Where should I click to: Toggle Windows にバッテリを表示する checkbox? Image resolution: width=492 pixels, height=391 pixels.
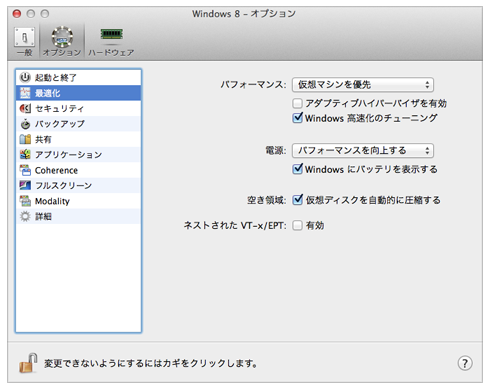point(297,169)
